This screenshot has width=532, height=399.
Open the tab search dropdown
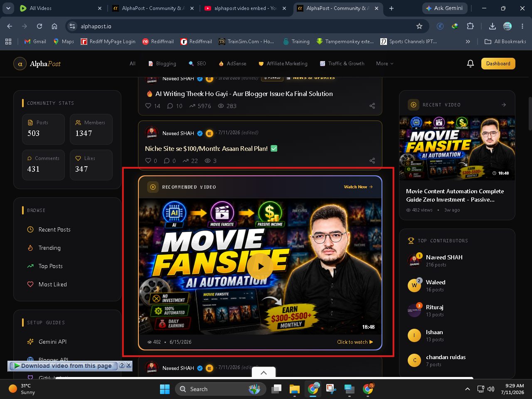[8, 8]
